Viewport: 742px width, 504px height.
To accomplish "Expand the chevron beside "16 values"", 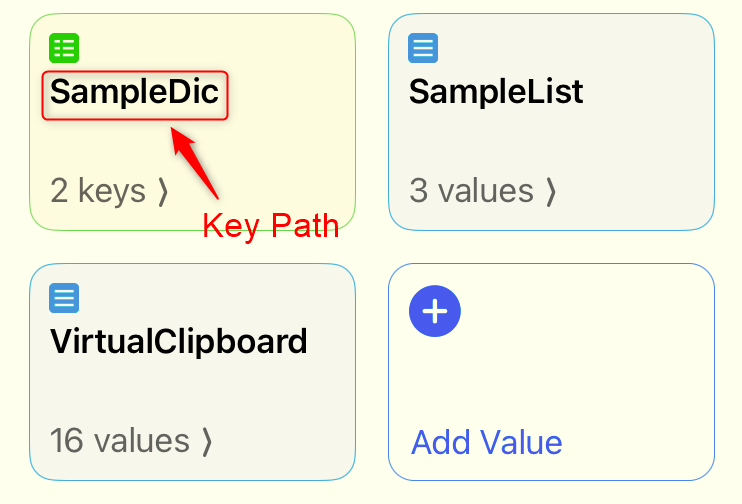I will coord(207,441).
